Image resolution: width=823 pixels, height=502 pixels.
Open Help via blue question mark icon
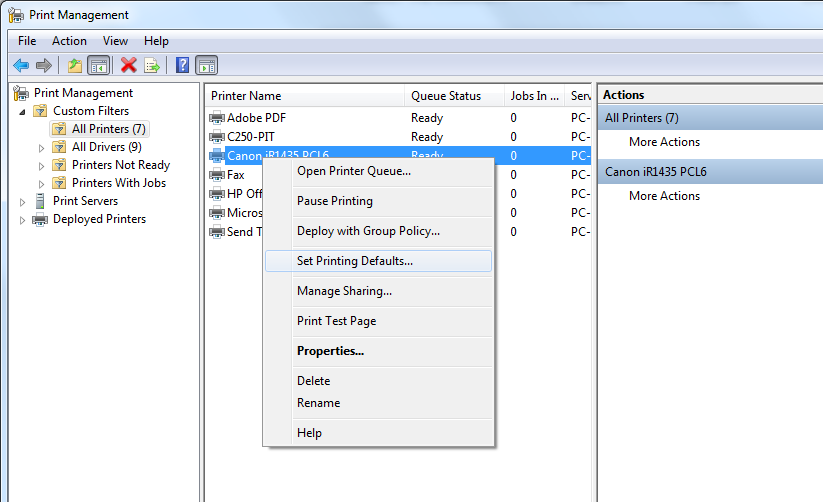(182, 65)
